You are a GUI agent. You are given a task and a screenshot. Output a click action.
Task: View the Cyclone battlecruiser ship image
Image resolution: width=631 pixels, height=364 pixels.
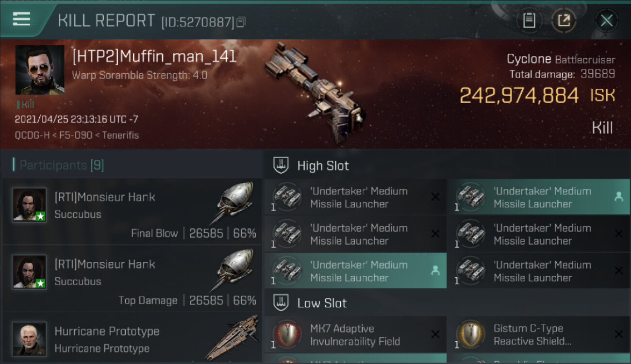(315, 86)
